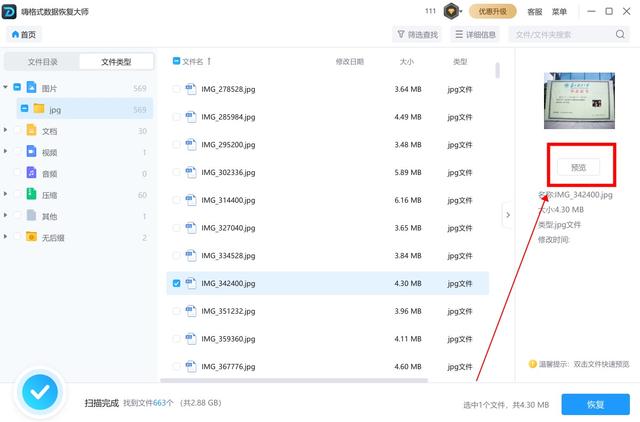This screenshot has width=640, height=422.
Task: Click file icon of IMG_295200.jpg
Action: tap(191, 144)
